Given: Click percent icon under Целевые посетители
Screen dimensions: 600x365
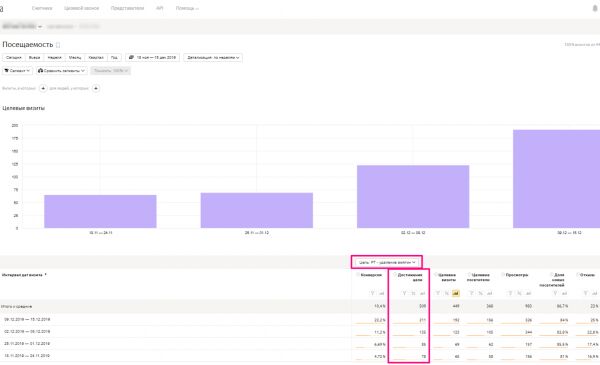Looking at the screenshot, I should coord(481,293).
